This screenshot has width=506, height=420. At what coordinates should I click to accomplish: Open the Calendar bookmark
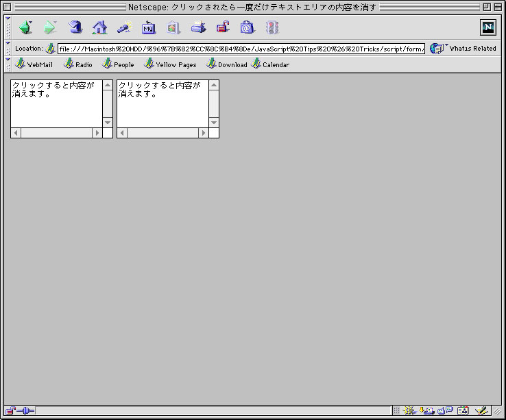click(270, 64)
